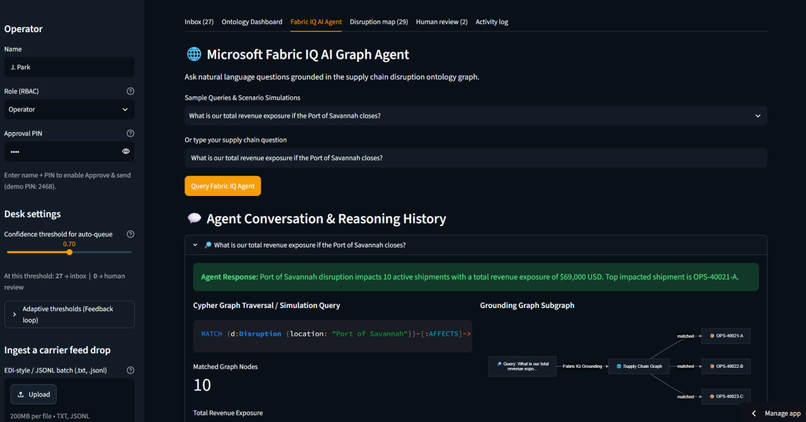Click the green Agent Response message

(475, 277)
